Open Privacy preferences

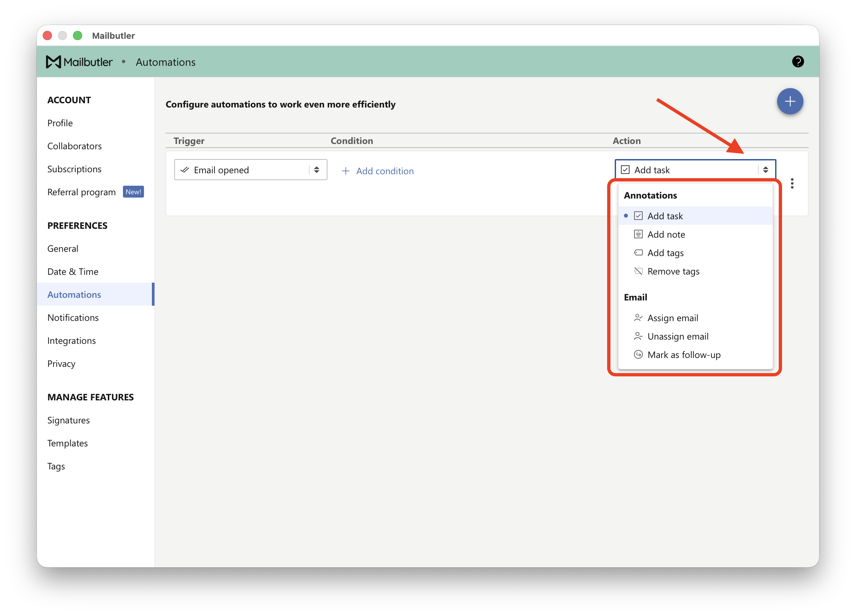(61, 364)
